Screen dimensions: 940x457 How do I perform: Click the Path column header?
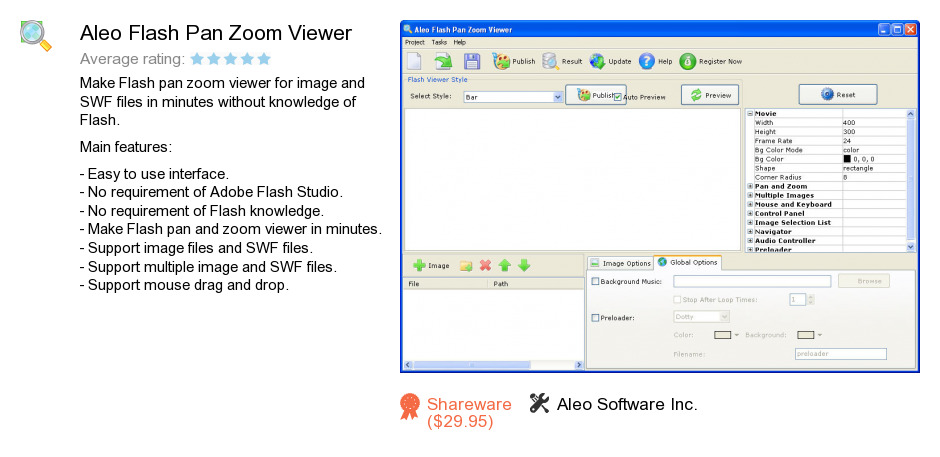[536, 284]
